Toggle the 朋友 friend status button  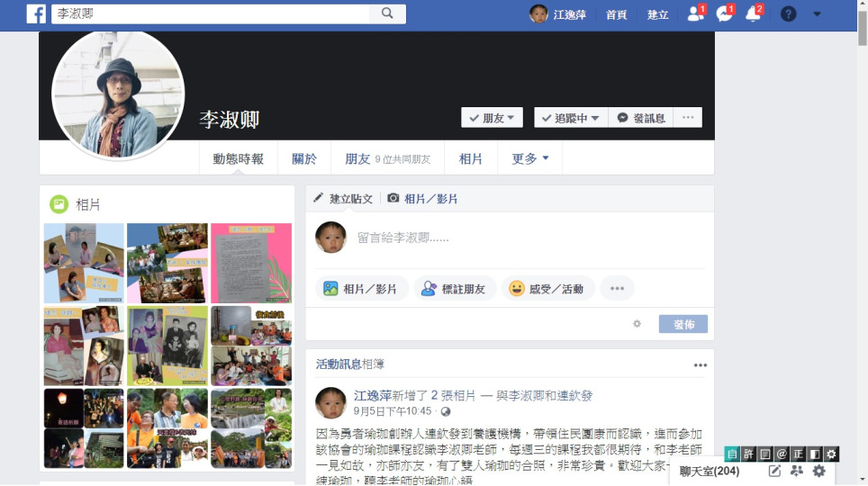click(x=492, y=118)
